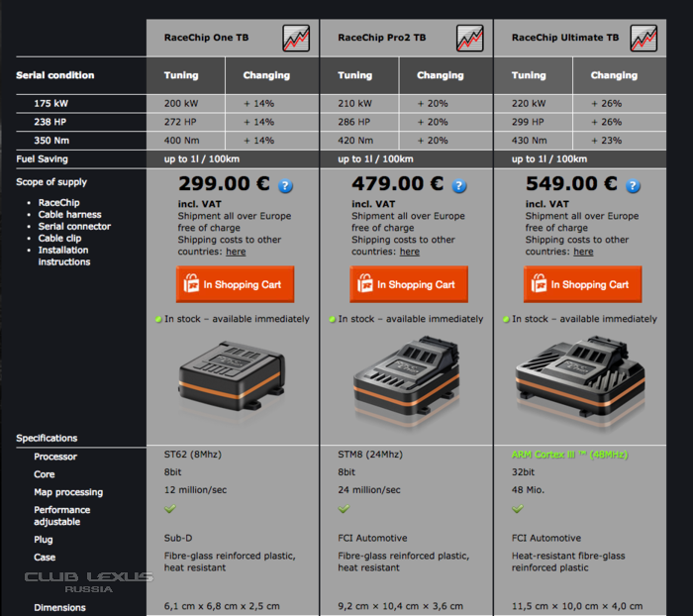Add RaceChip Pro2 TB to shopping cart
Screen dimensions: 693x616
click(409, 284)
